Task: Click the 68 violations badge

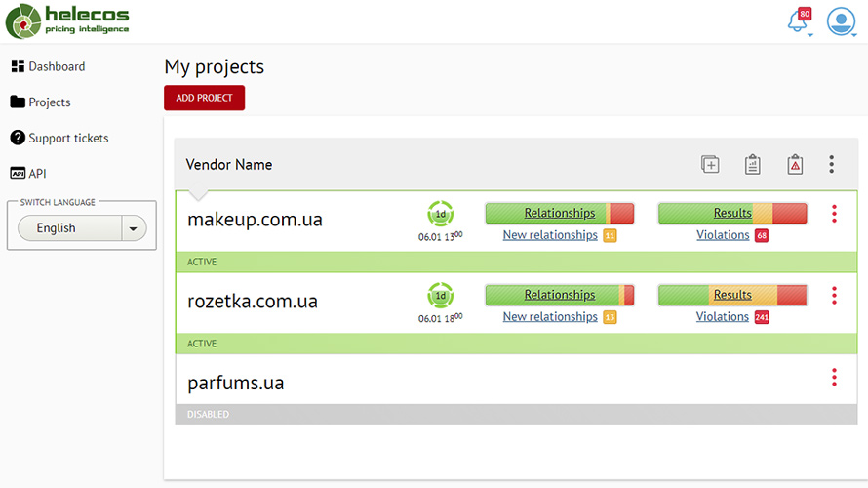Action: [762, 235]
